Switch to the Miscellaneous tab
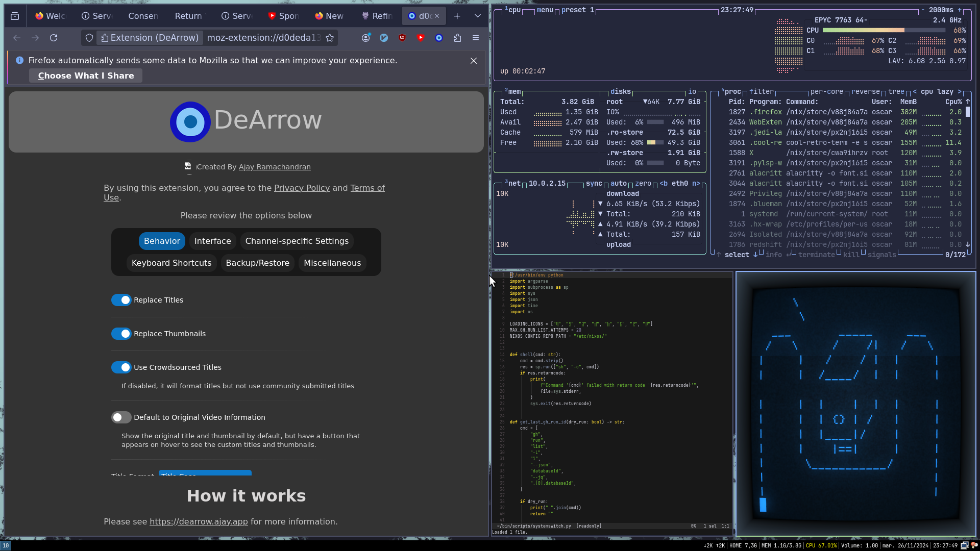 (x=332, y=263)
